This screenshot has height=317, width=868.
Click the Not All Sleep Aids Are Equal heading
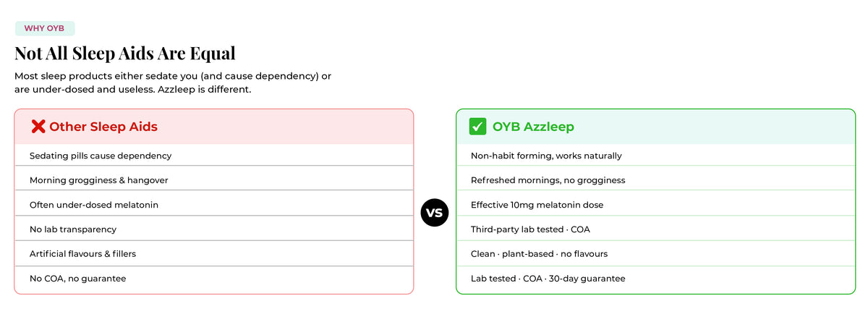click(125, 54)
